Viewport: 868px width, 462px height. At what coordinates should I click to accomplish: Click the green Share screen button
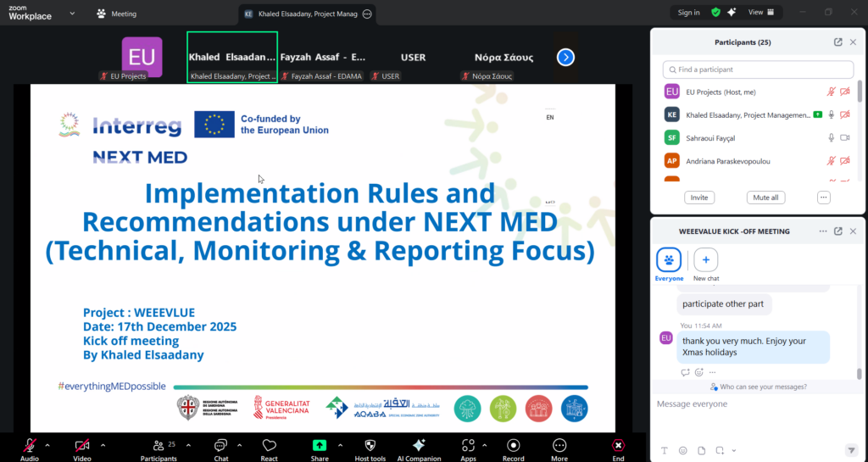320,445
